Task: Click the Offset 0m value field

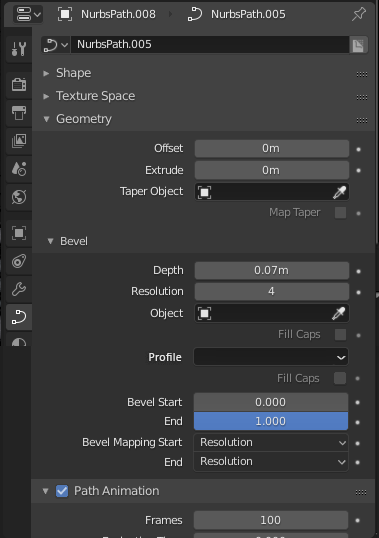Action: pyautogui.click(x=272, y=149)
